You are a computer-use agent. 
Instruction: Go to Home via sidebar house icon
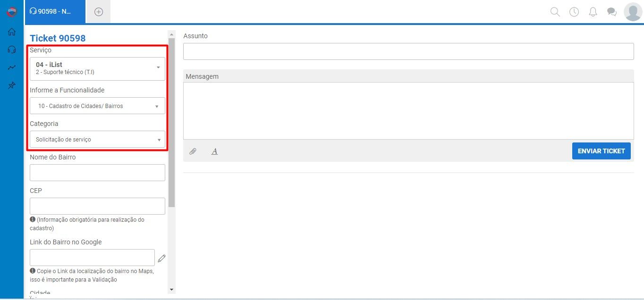(x=12, y=32)
